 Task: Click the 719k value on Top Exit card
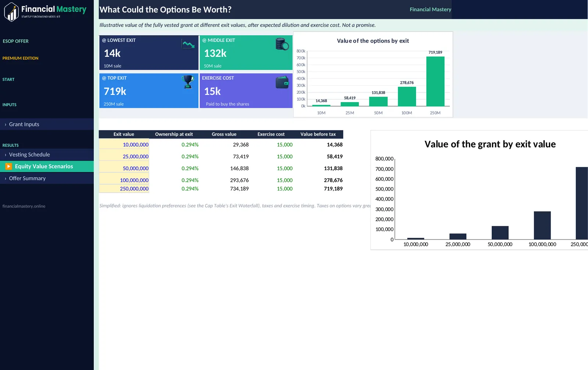coord(115,91)
